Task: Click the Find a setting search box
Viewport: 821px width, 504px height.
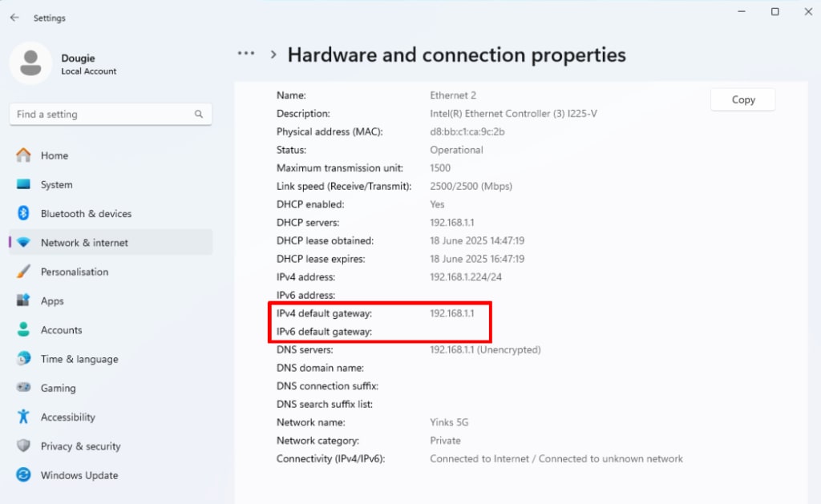Action: pos(100,115)
